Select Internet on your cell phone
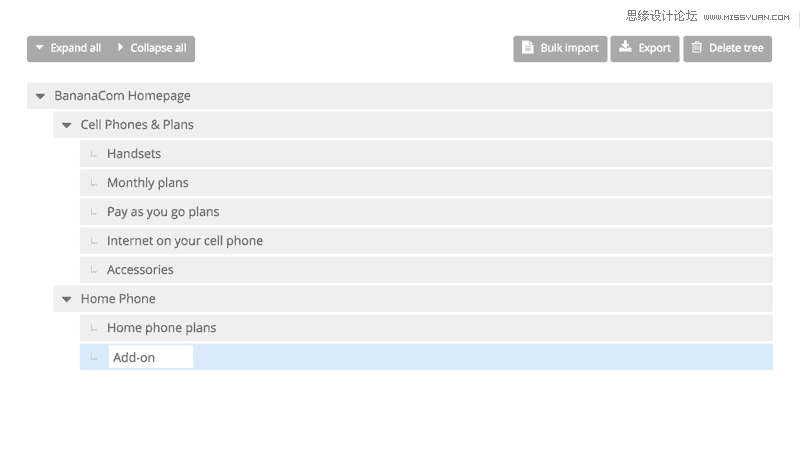Screen dimensions: 800x451 (x=185, y=241)
